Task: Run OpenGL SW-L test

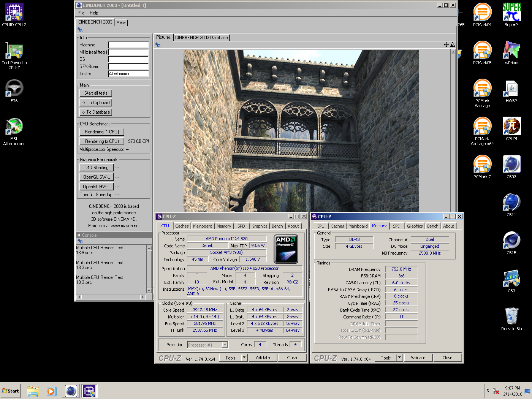Action: (97, 177)
